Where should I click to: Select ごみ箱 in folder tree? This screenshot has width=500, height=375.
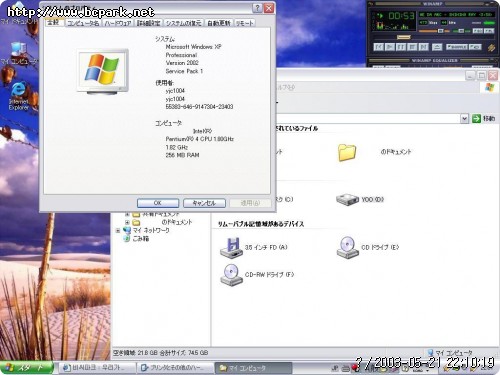coord(141,239)
